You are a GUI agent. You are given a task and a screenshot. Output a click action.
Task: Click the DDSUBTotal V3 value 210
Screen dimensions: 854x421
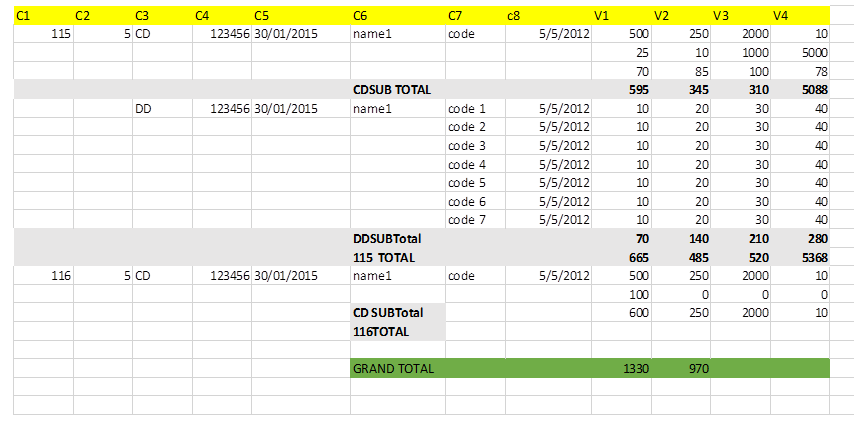741,239
